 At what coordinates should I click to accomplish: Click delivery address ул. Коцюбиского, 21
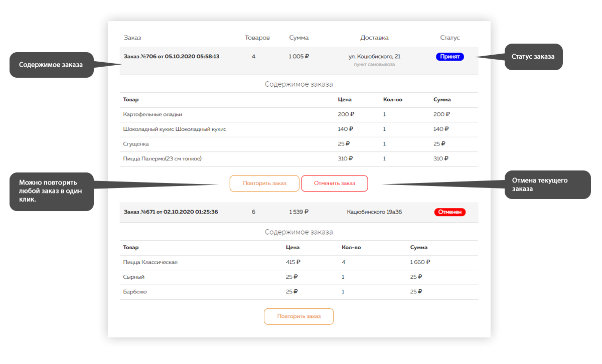coord(374,57)
